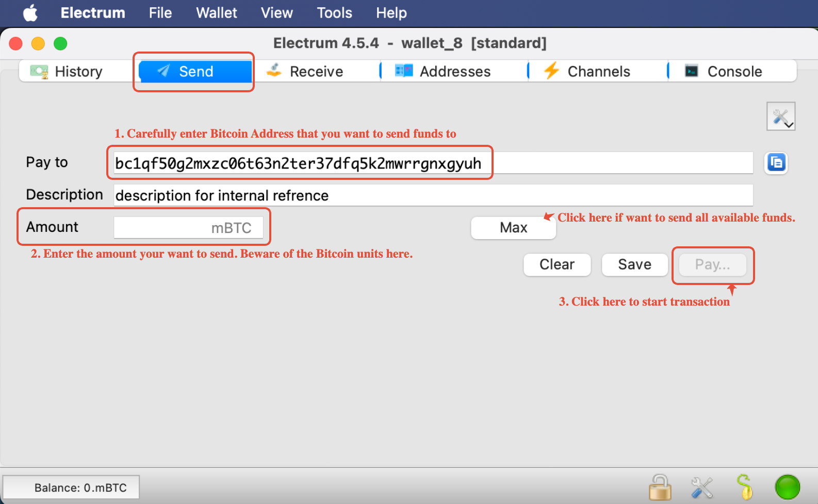This screenshot has width=818, height=504.
Task: Open the Tools menu
Action: [x=335, y=13]
